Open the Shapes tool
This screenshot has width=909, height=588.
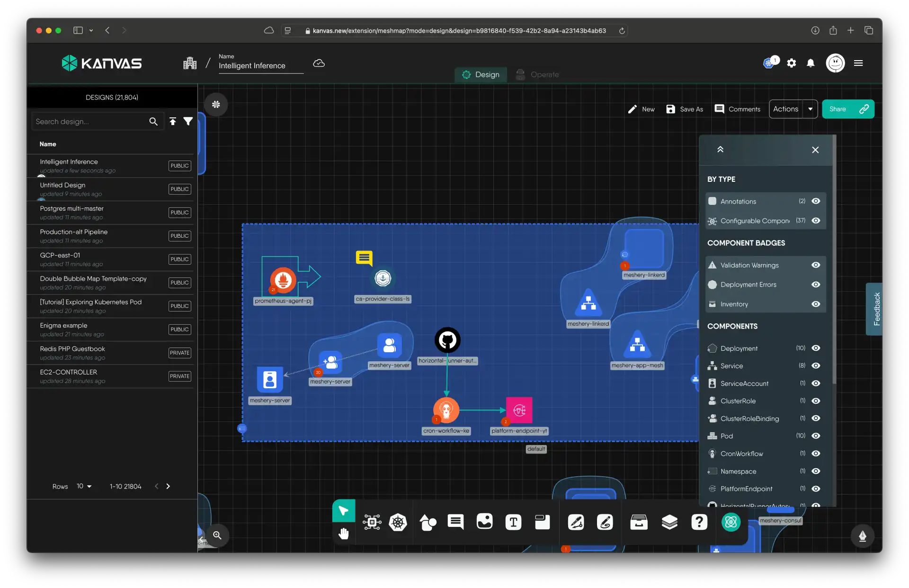428,522
